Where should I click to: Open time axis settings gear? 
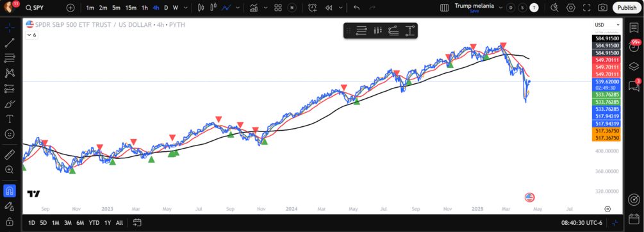click(607, 209)
